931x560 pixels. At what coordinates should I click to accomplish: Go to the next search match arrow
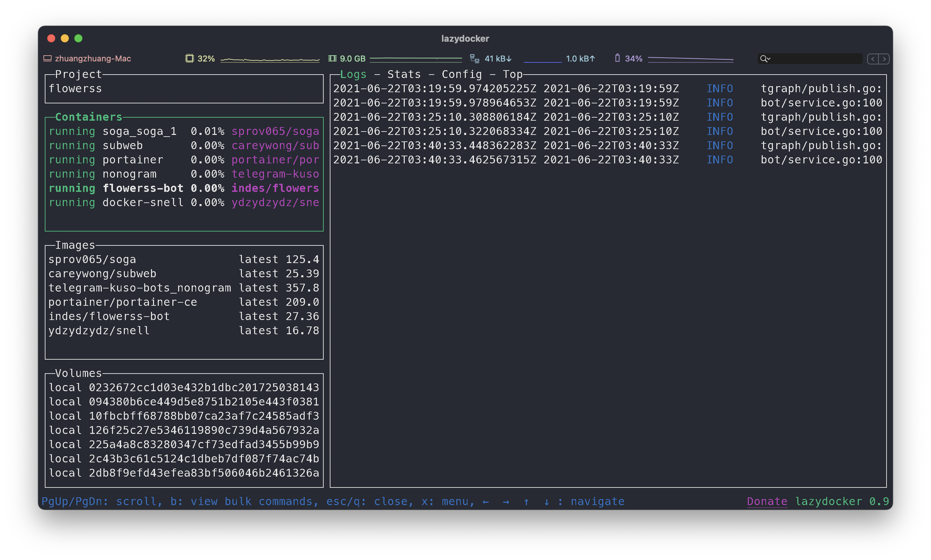(x=884, y=59)
